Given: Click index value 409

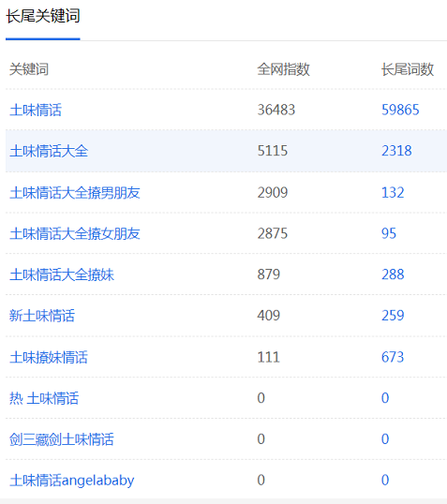Looking at the screenshot, I should coord(269,316).
